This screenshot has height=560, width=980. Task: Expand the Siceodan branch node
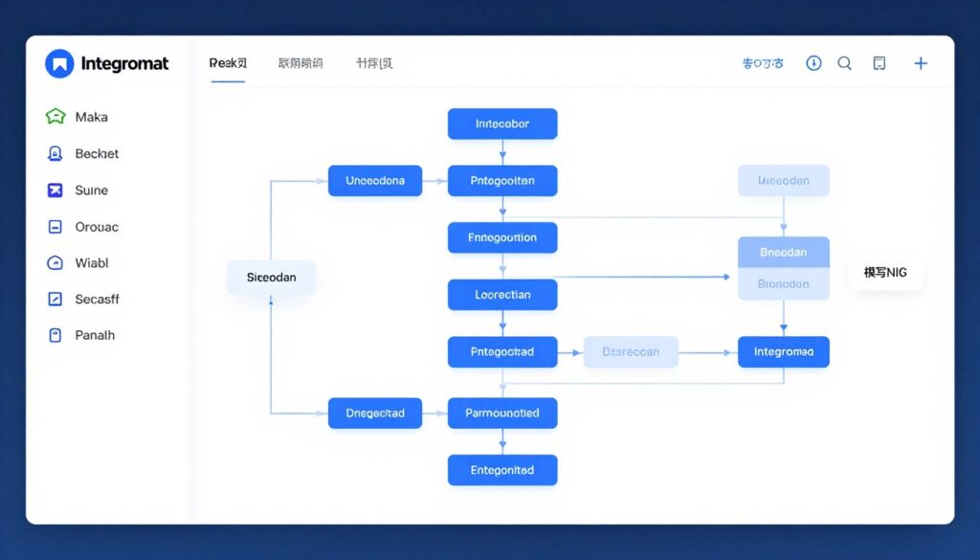271,277
